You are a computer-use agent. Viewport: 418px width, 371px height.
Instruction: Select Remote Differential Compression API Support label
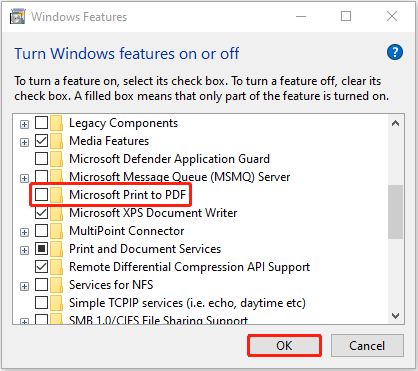(x=189, y=267)
